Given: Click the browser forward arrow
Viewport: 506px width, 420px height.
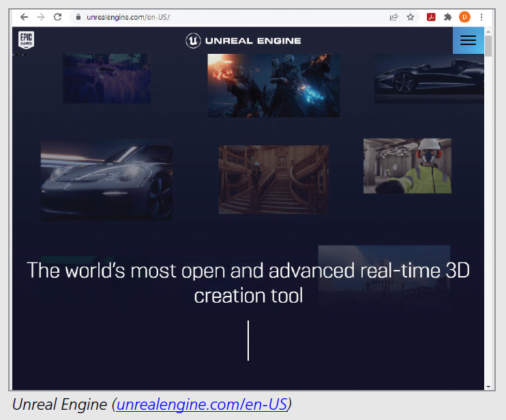Looking at the screenshot, I should (x=41, y=17).
